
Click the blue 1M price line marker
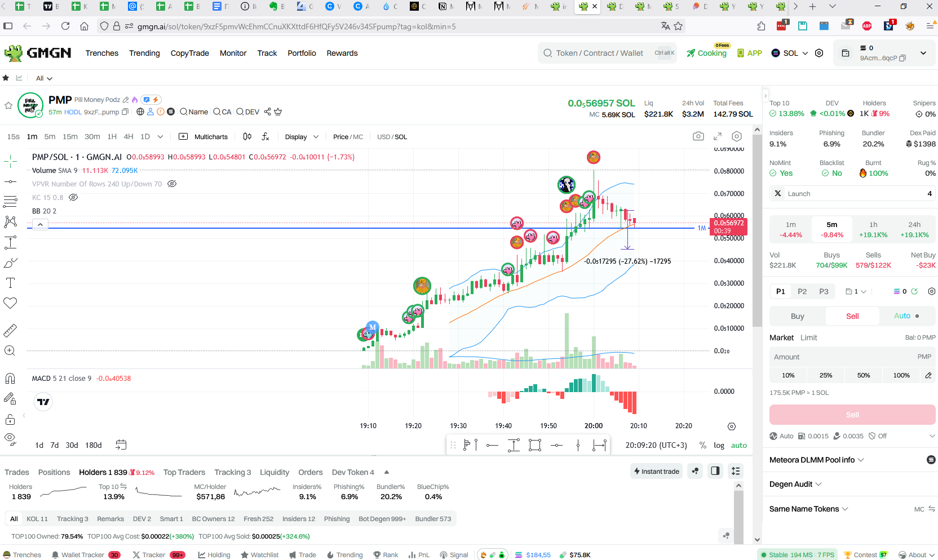(702, 228)
